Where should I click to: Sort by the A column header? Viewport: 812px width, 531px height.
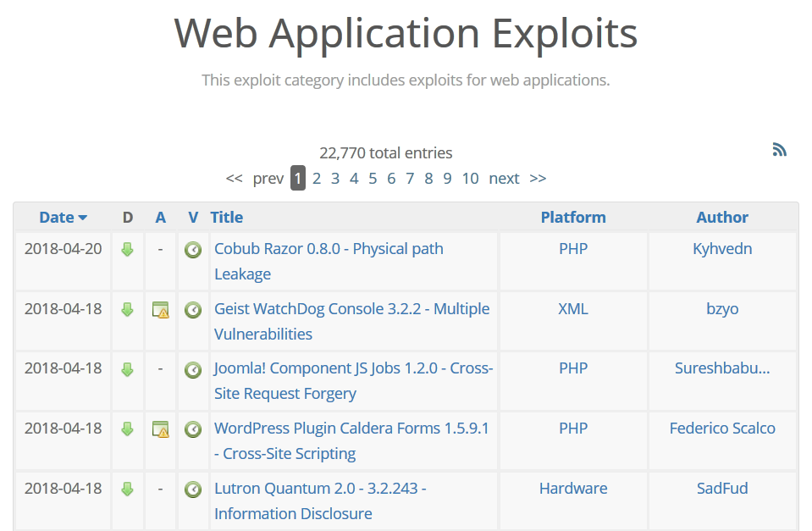tap(161, 217)
